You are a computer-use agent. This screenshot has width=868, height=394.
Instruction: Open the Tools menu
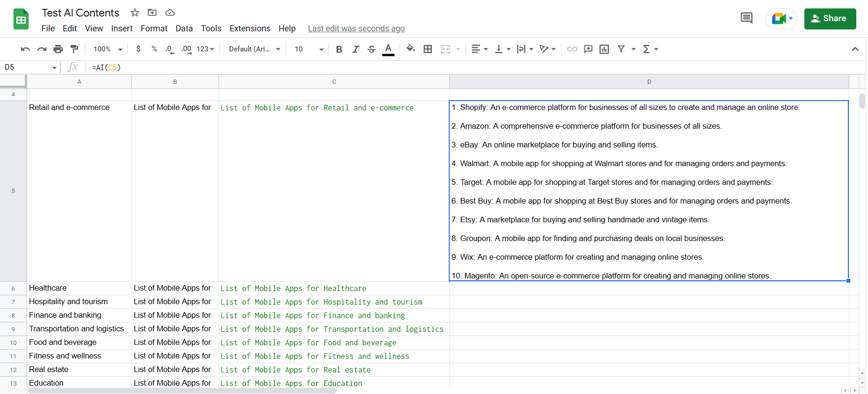click(x=211, y=29)
